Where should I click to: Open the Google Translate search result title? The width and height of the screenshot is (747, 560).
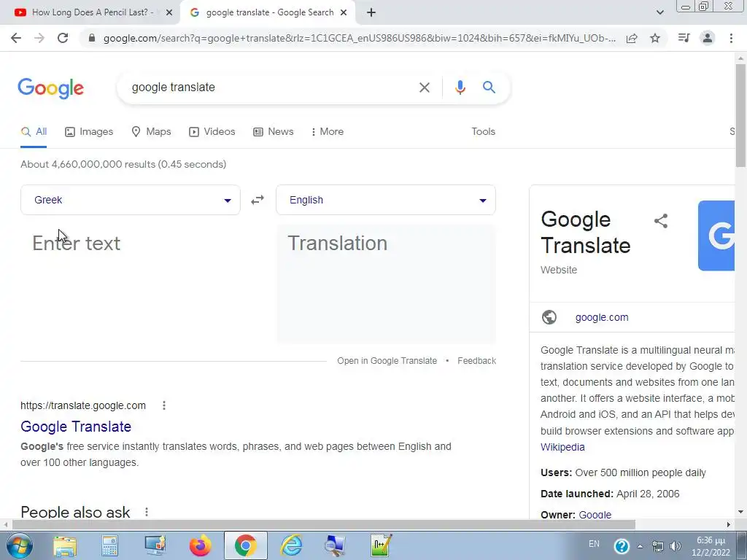76,427
